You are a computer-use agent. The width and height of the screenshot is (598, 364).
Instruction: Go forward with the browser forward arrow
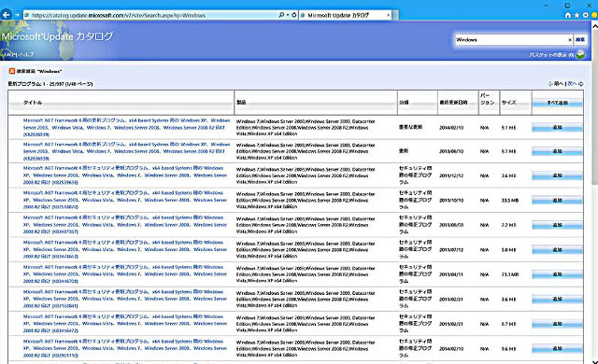coord(17,15)
